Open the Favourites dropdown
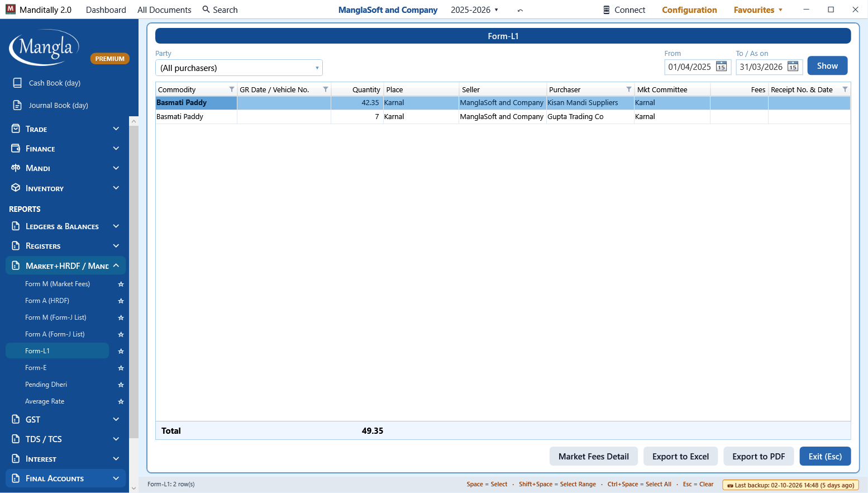The image size is (868, 493). click(758, 10)
